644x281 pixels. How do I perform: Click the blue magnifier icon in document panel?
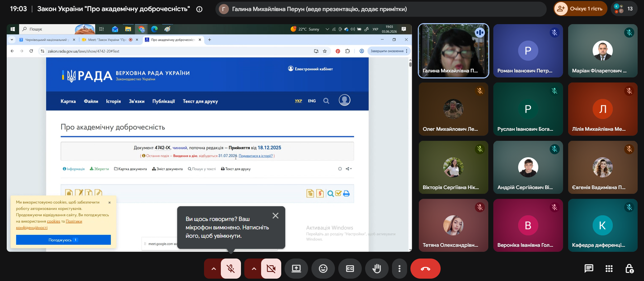coord(331,193)
